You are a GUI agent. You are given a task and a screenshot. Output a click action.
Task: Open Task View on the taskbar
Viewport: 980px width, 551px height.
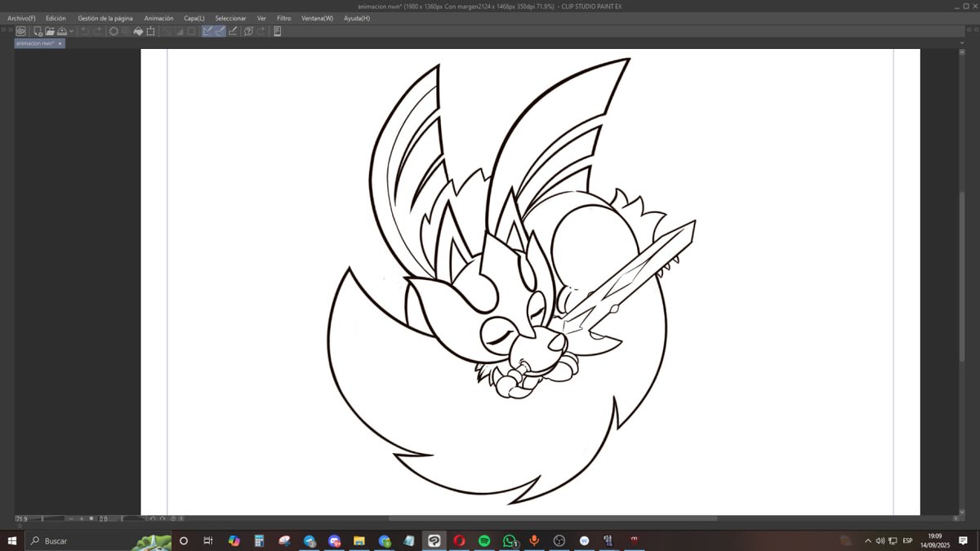click(208, 540)
